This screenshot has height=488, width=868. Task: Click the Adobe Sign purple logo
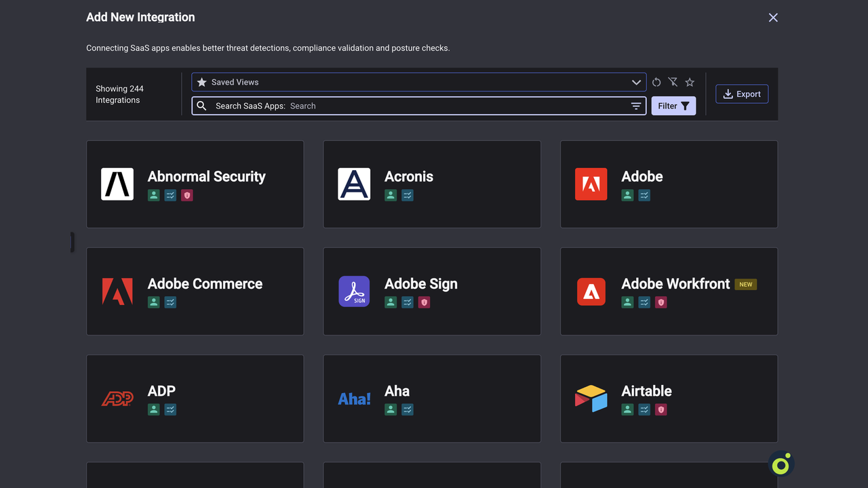click(354, 291)
